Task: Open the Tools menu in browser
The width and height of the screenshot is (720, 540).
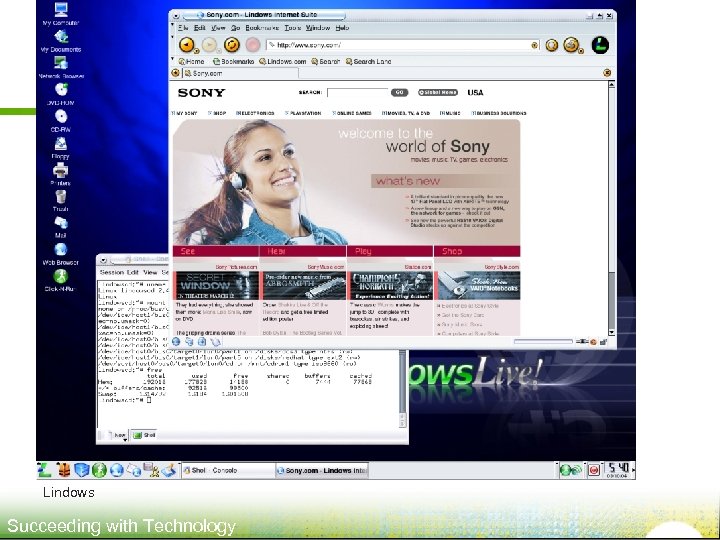Action: click(292, 28)
